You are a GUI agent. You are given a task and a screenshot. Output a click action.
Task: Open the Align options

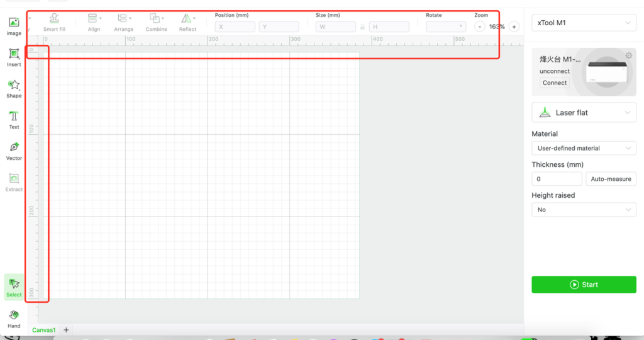tap(94, 23)
